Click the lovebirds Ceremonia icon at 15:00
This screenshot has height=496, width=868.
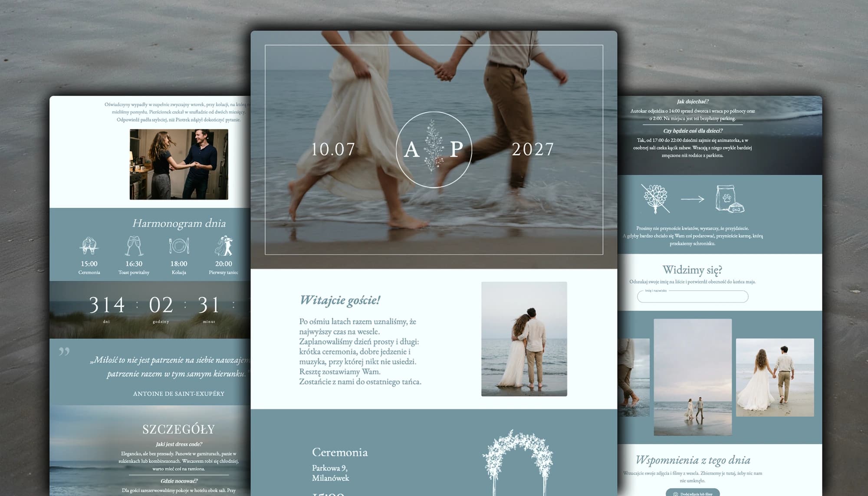[89, 246]
